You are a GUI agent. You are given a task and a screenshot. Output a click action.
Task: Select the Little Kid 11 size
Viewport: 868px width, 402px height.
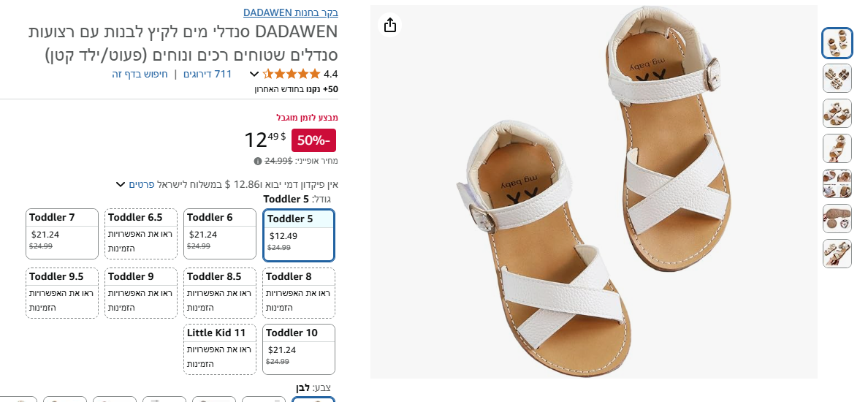pos(220,349)
